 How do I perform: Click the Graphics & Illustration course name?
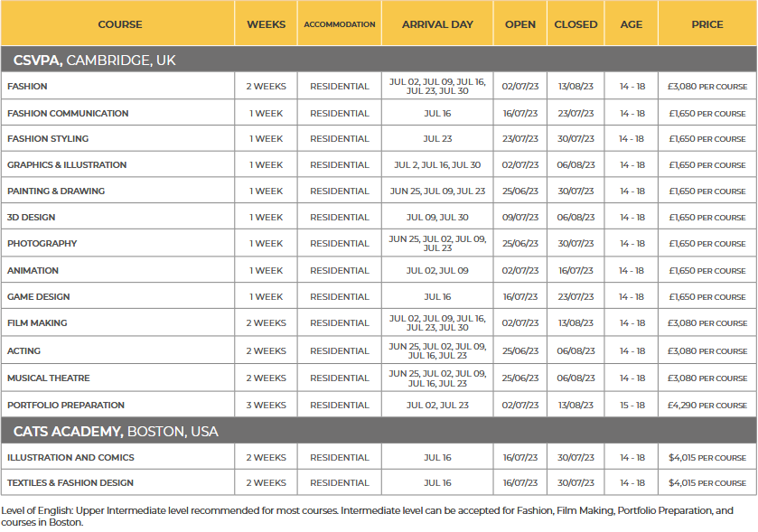[67, 165]
